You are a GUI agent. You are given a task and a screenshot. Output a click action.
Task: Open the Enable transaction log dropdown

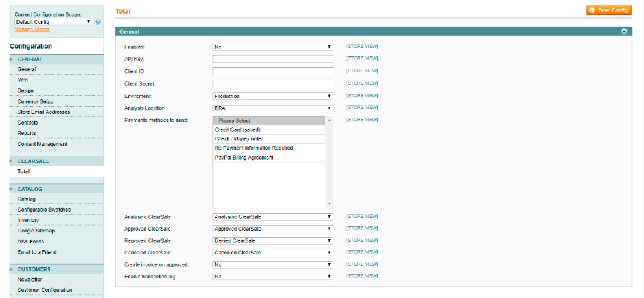click(272, 277)
